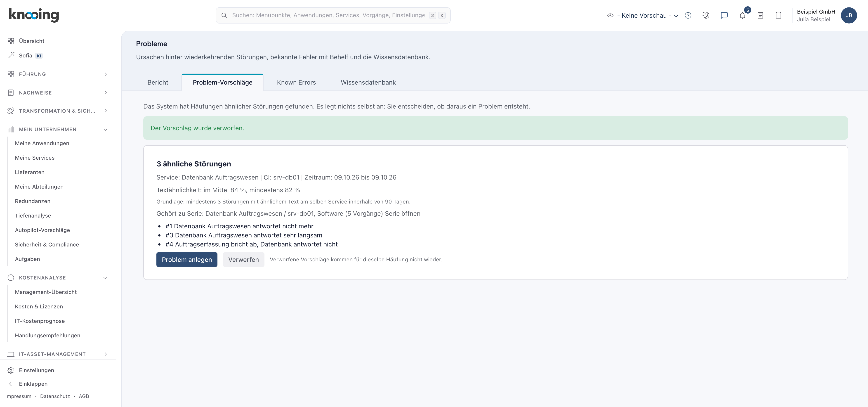Expand the NACHWEISE section chevron

[106, 93]
